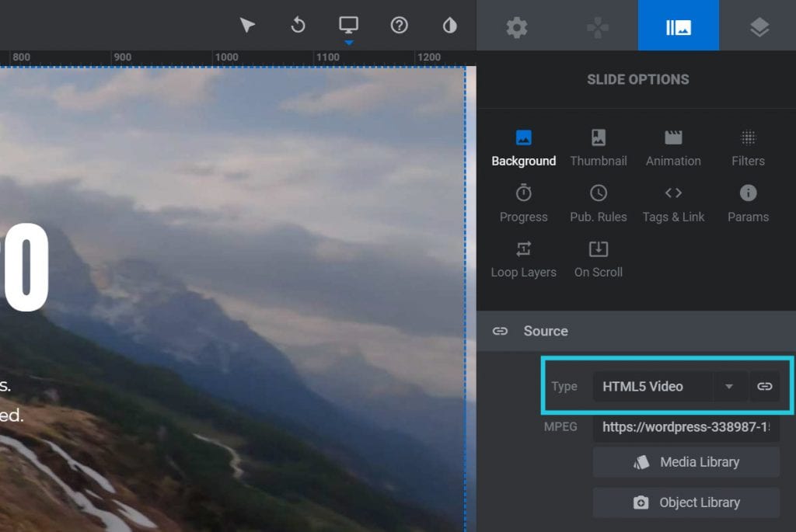Select the Pub. Rules option

point(599,203)
